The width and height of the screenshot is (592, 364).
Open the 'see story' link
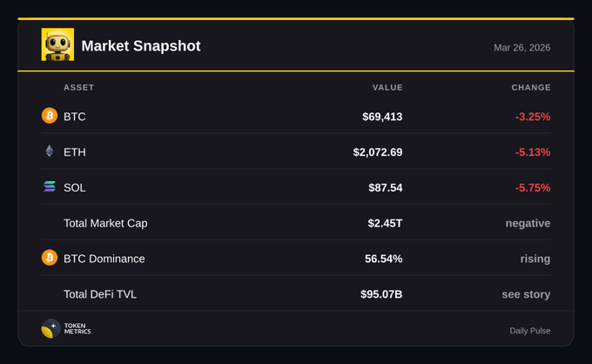coord(526,294)
